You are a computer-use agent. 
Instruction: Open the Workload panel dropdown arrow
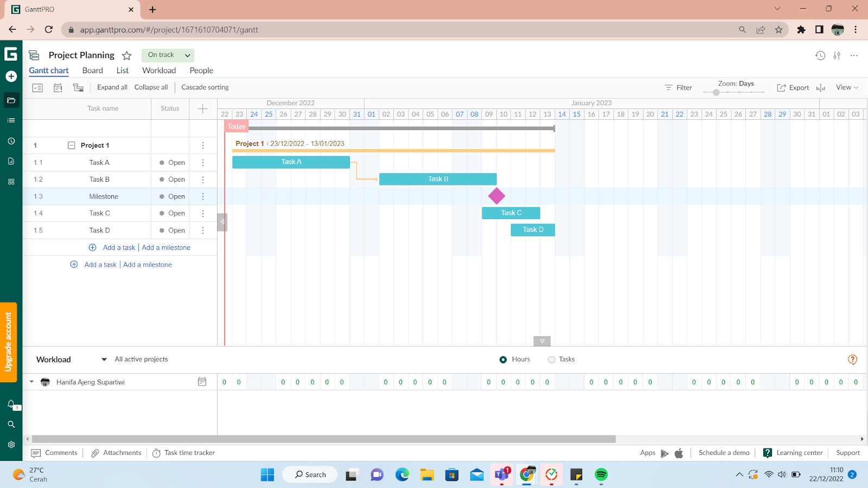tap(104, 359)
